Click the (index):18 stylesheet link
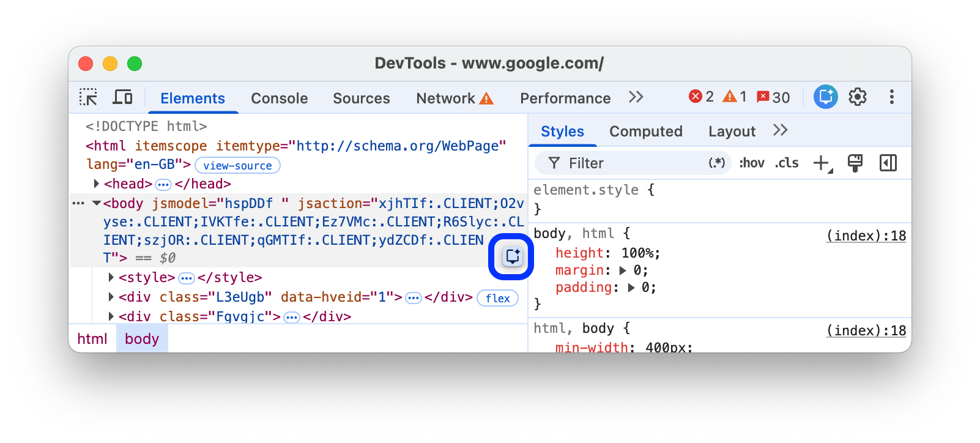Screen dimensions: 980x443 click(866, 236)
